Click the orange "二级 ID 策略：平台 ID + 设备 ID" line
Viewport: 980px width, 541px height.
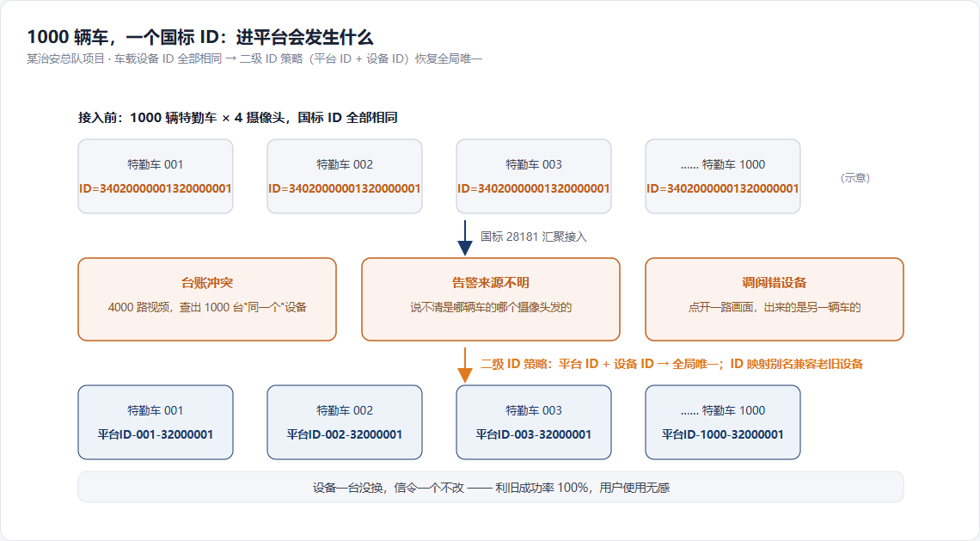(x=672, y=364)
